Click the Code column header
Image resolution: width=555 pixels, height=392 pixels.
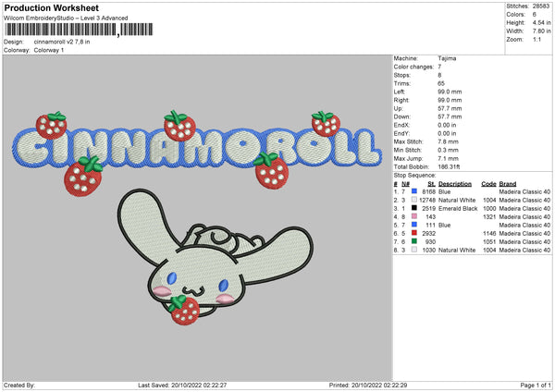[x=488, y=183]
